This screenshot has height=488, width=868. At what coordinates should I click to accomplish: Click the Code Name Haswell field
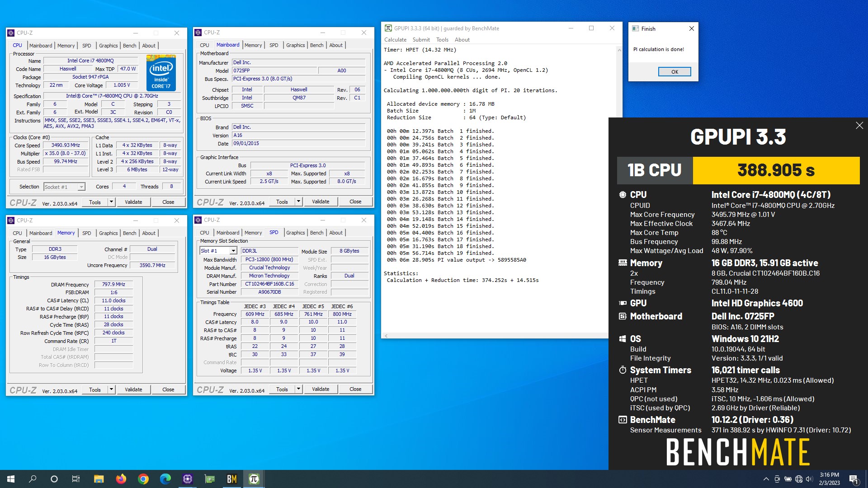click(x=68, y=69)
